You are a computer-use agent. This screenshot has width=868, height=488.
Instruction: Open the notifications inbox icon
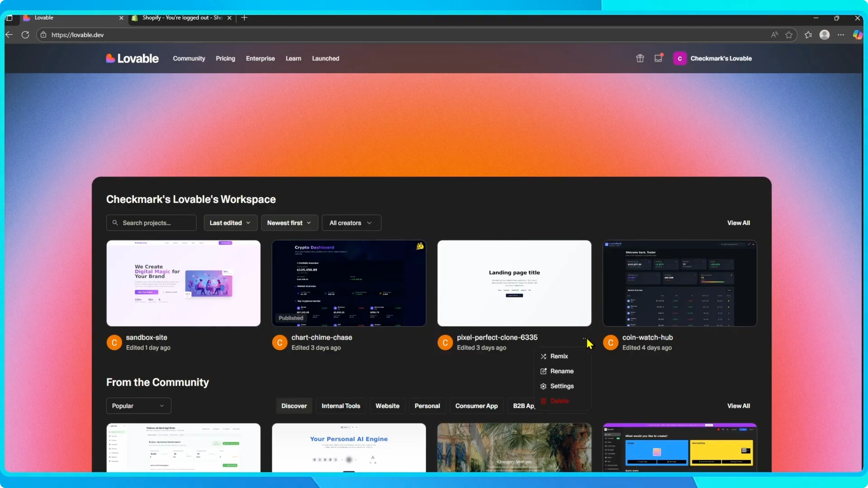click(x=658, y=58)
